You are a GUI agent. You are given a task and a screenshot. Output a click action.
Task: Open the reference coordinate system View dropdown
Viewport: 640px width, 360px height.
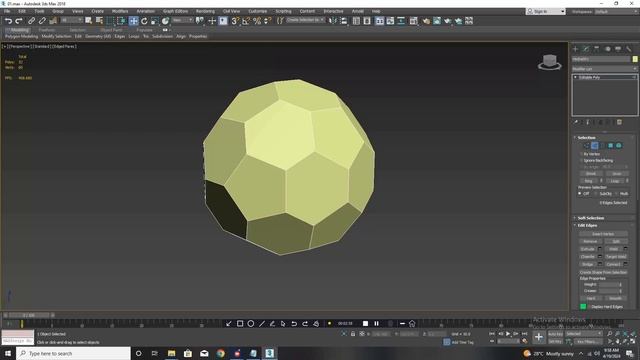click(x=182, y=20)
